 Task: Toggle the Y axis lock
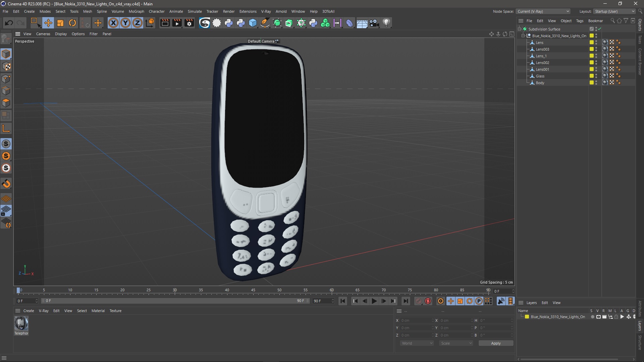click(125, 23)
